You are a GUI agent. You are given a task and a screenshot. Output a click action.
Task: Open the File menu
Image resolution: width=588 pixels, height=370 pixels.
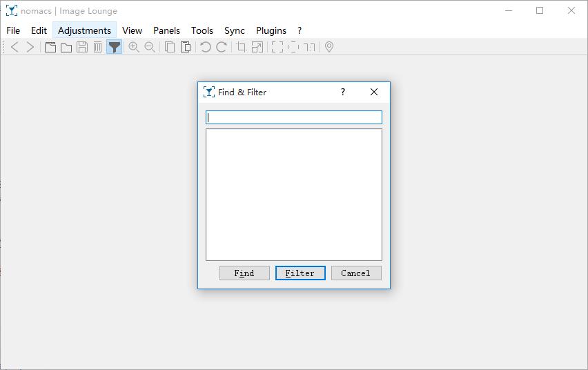13,30
